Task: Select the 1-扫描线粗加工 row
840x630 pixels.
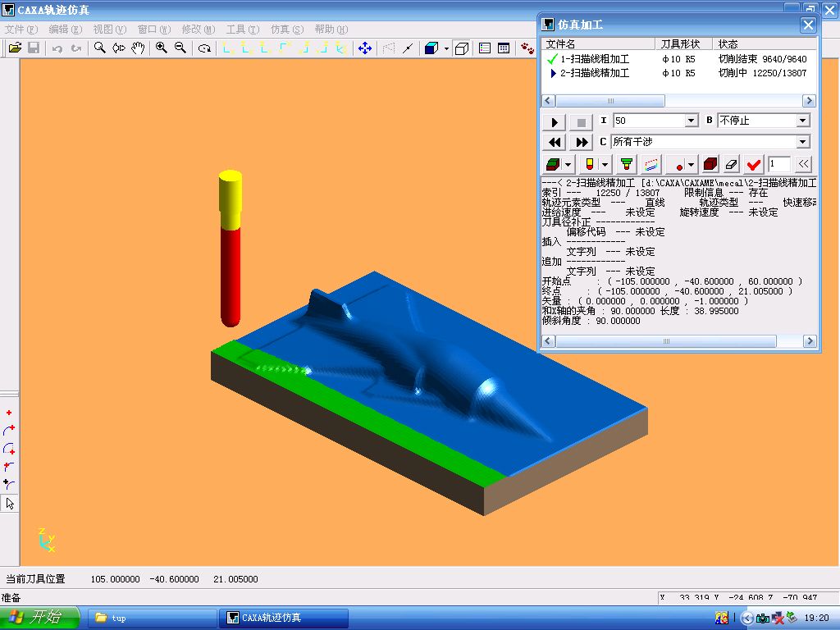Action: tap(678, 59)
